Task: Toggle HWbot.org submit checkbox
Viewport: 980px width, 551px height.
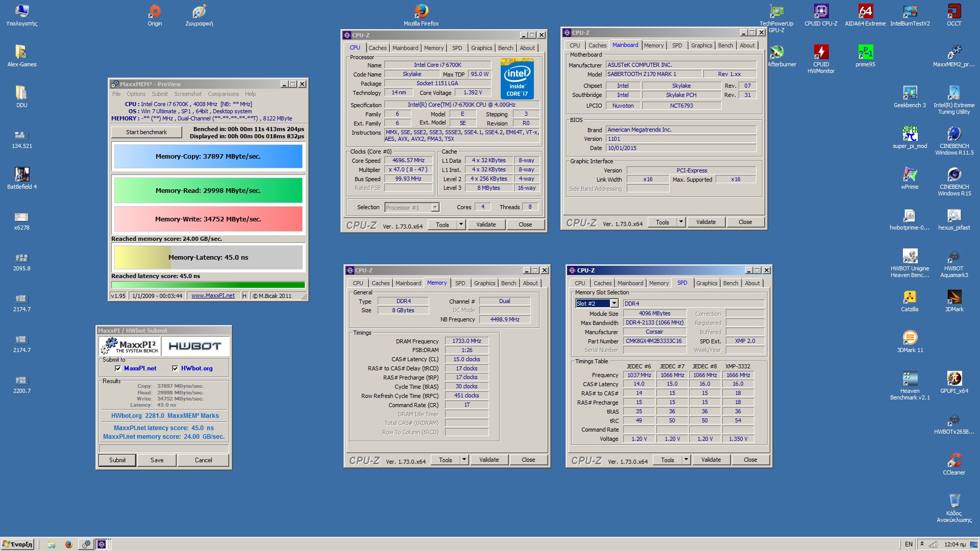Action: pos(175,368)
